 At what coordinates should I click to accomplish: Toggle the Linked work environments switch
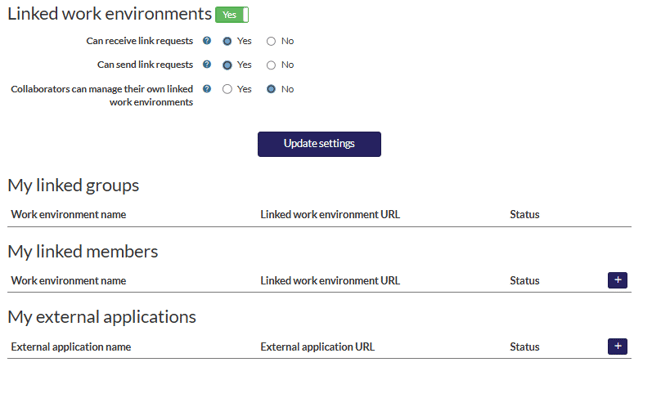[x=231, y=15]
